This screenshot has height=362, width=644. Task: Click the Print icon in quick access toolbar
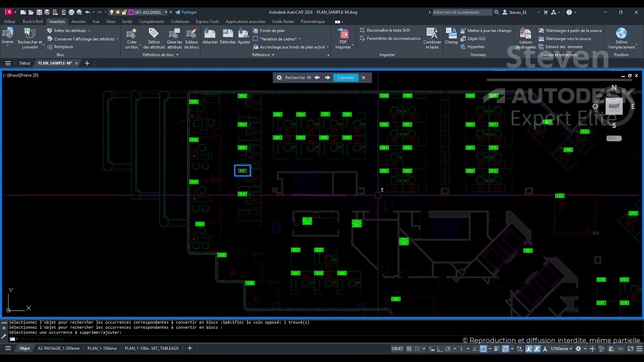click(71, 12)
